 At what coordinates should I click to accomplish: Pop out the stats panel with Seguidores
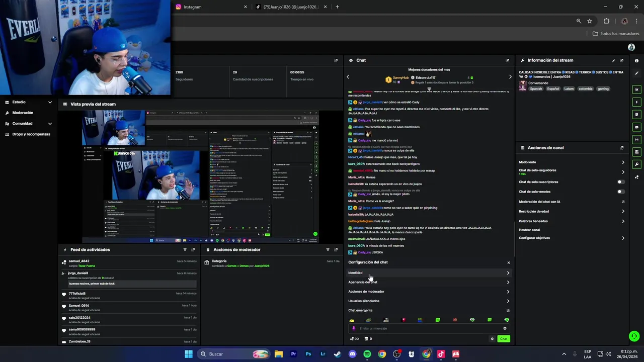pyautogui.click(x=336, y=60)
